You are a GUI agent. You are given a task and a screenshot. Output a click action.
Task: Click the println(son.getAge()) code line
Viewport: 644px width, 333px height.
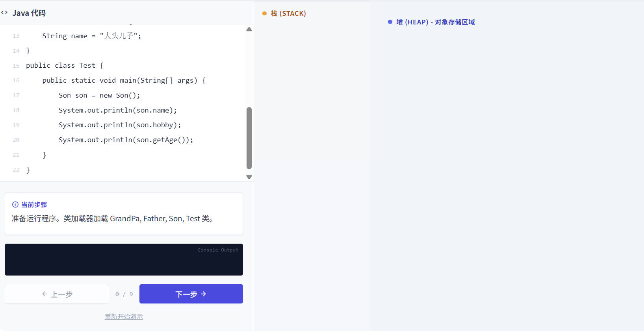pyautogui.click(x=126, y=140)
